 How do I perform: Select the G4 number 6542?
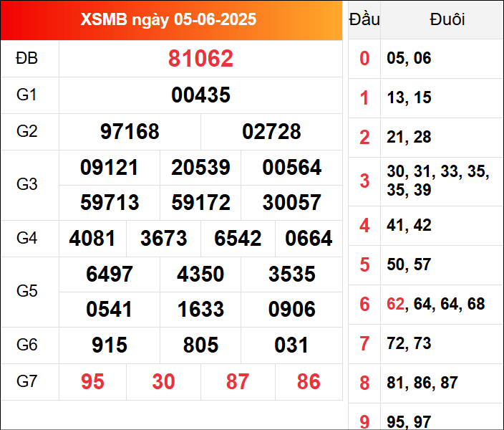tap(238, 239)
